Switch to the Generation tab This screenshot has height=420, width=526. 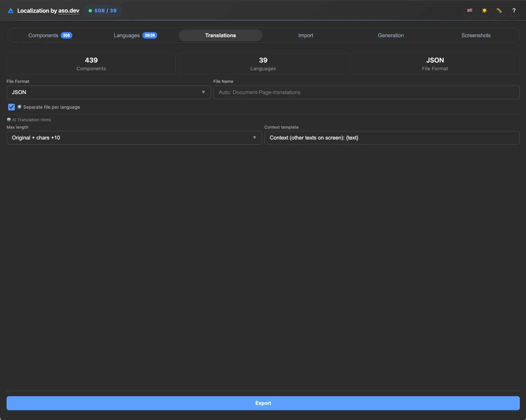pos(391,35)
